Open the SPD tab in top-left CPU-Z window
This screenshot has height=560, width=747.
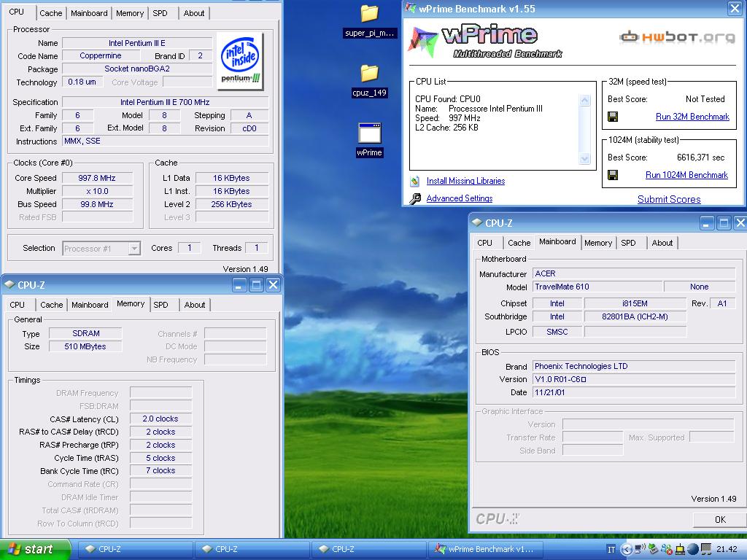point(160,13)
